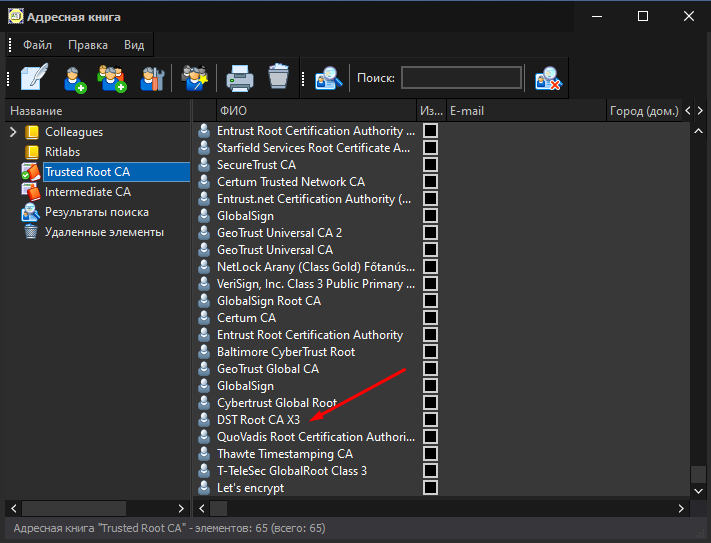Click the contact icon beside Baltimore CyberTrust Root
Viewport: 711px width, 543px height.
(x=205, y=352)
